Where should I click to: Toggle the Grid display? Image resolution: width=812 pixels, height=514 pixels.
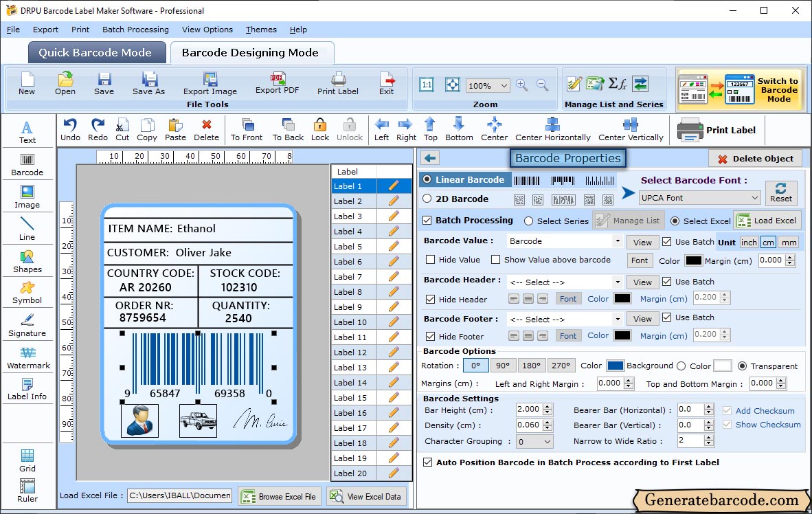27,460
